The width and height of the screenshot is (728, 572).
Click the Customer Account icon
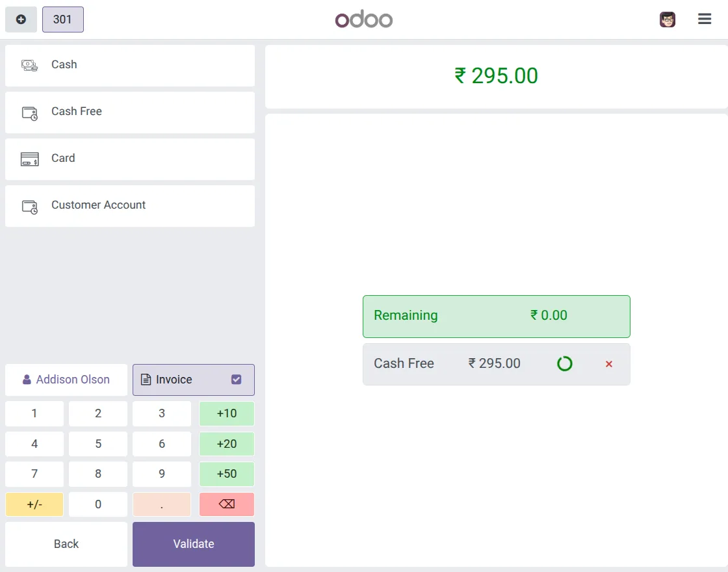(29, 205)
